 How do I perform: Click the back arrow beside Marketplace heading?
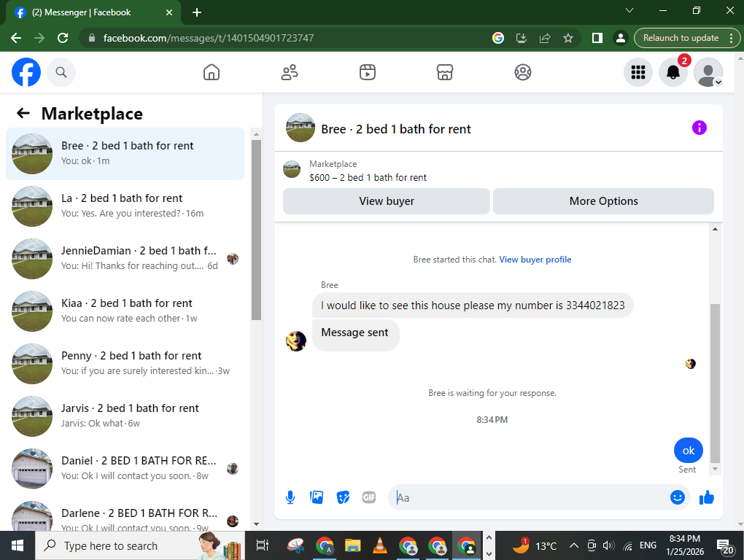coord(23,113)
